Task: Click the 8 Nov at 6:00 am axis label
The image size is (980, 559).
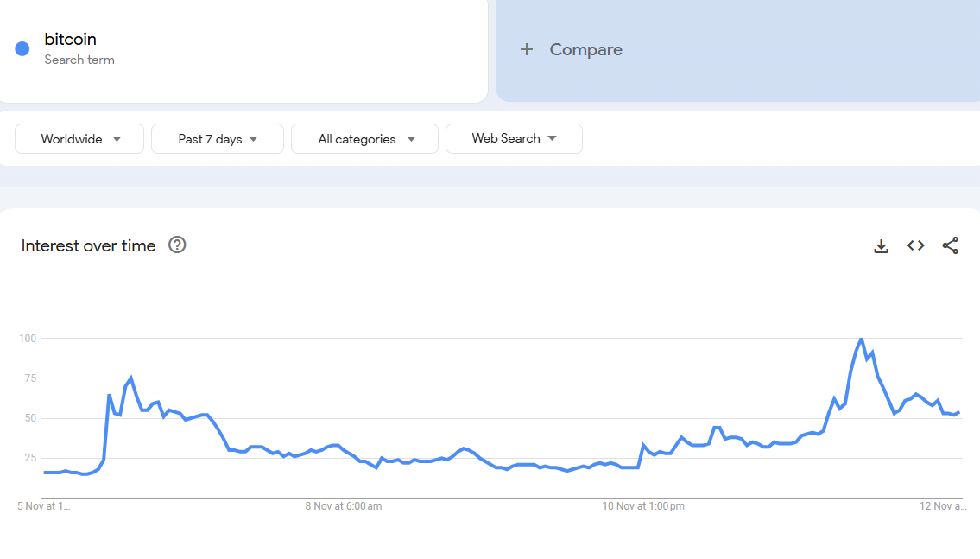Action: tap(344, 506)
